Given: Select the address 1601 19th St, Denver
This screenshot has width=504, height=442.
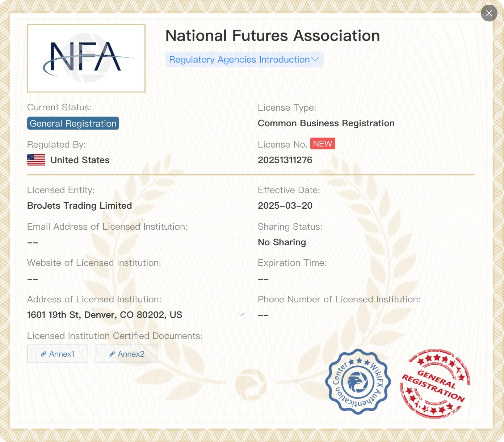Looking at the screenshot, I should click(x=105, y=315).
